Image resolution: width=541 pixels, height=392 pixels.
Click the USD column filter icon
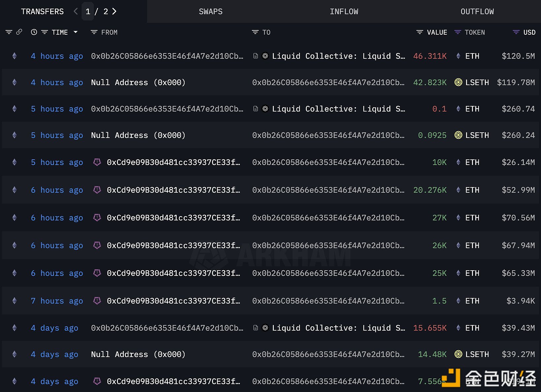pos(516,32)
